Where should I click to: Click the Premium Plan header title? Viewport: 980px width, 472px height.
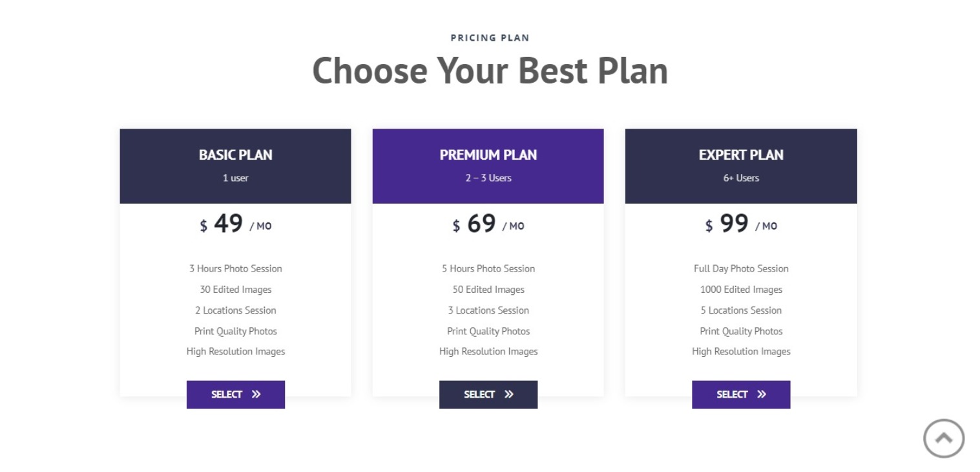[488, 155]
